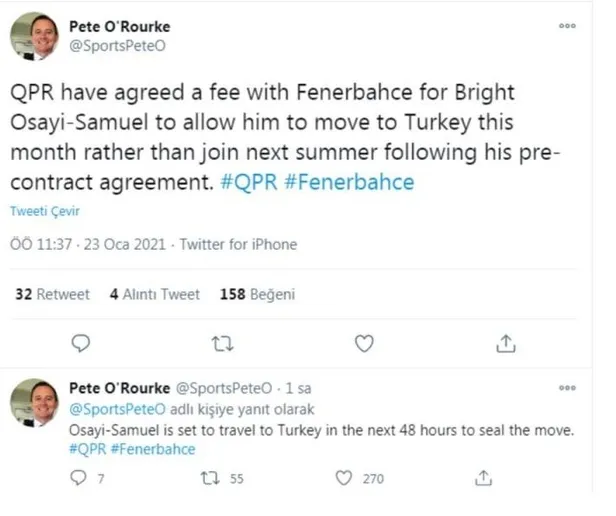Open more options menu on main tweet
616x516 pixels.
point(568,27)
